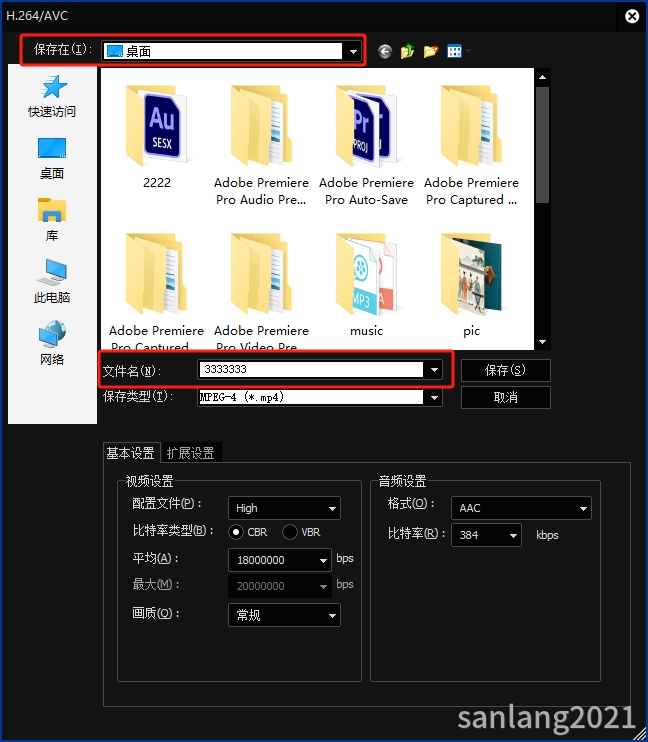Screen dimensions: 648x742
Task: Click the file name input field
Action: pos(311,370)
